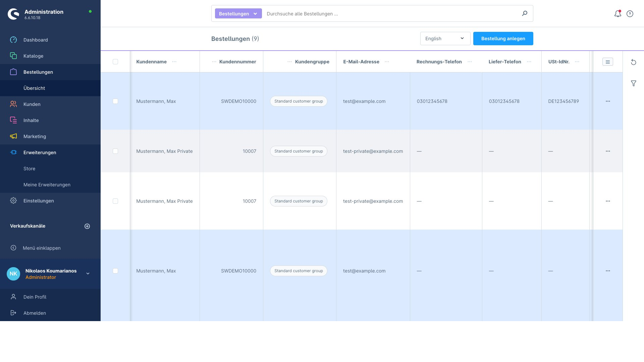644x362 pixels.
Task: Open row actions for SWDEMO10000 first order
Action: click(x=608, y=101)
